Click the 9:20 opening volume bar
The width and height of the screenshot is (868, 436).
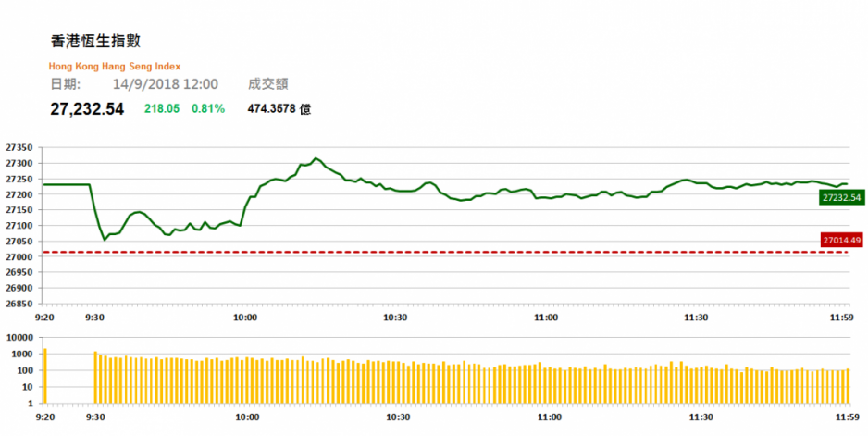[45, 376]
